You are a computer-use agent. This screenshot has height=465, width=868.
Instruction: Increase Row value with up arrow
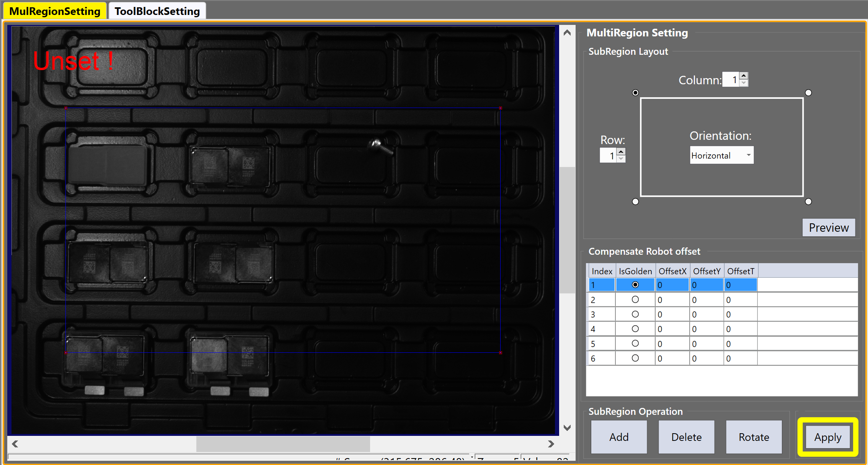pos(621,152)
